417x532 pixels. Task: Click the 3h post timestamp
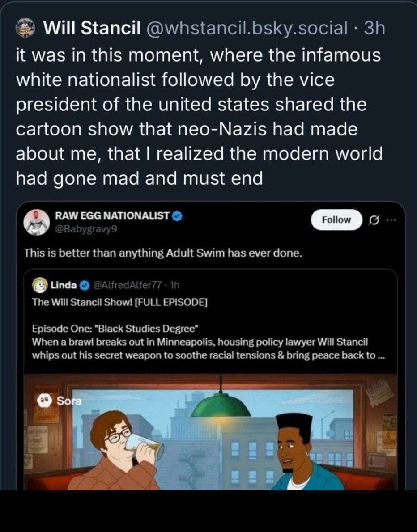[374, 29]
